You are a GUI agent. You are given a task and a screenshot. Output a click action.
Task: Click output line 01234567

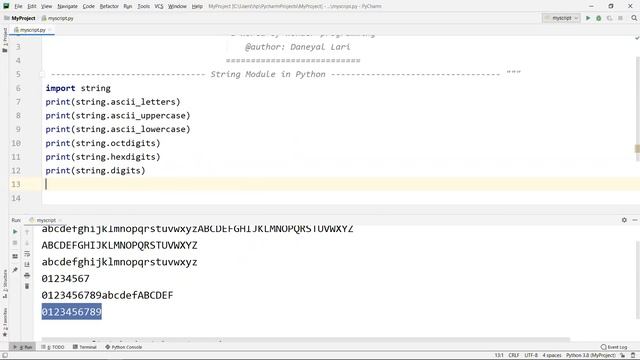(65, 278)
